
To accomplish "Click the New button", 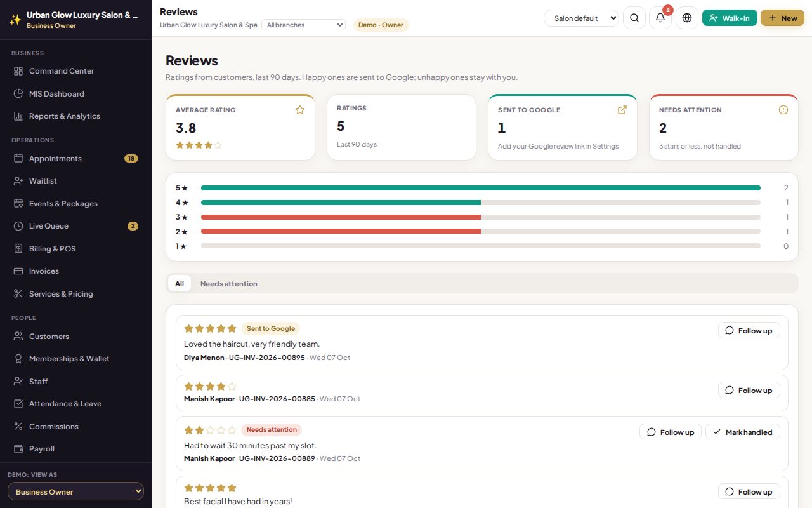I will 783,18.
